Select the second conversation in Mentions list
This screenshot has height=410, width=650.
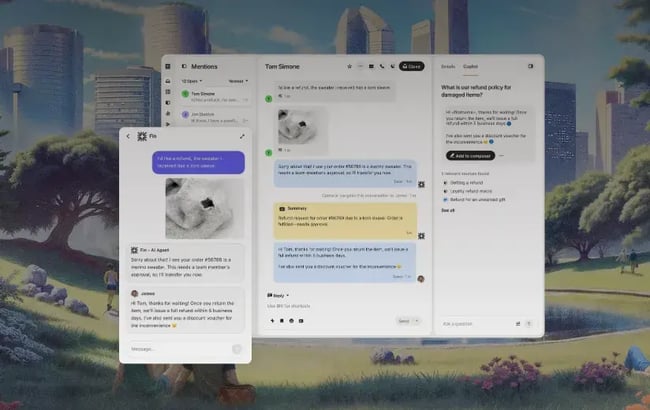(215, 117)
